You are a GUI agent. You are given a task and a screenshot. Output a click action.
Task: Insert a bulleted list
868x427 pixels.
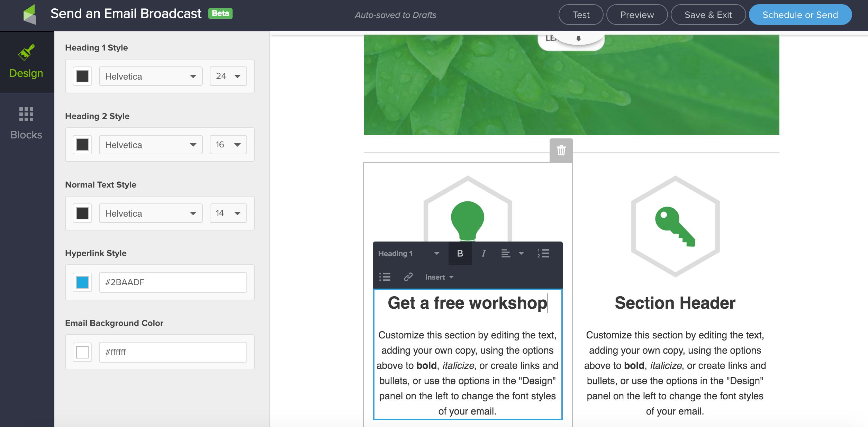pyautogui.click(x=385, y=277)
